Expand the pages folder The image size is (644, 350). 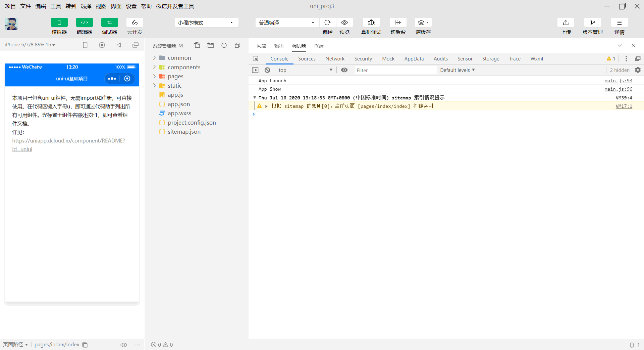coord(175,77)
